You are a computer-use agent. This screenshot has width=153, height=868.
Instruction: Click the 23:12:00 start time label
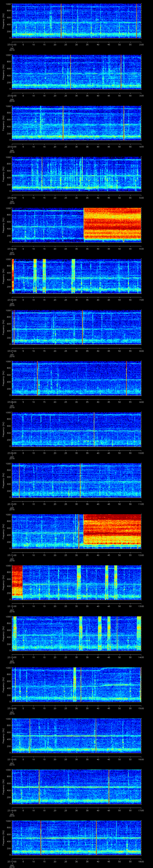click(12, 606)
